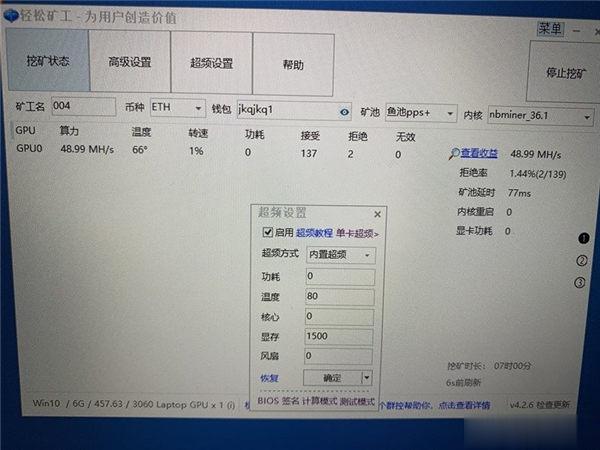The width and height of the screenshot is (600, 450).
Task: Open the 查看收益 link
Action: coord(479,153)
